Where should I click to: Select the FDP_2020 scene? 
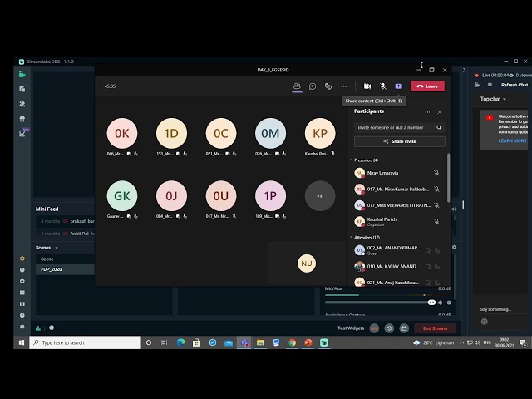point(65,269)
